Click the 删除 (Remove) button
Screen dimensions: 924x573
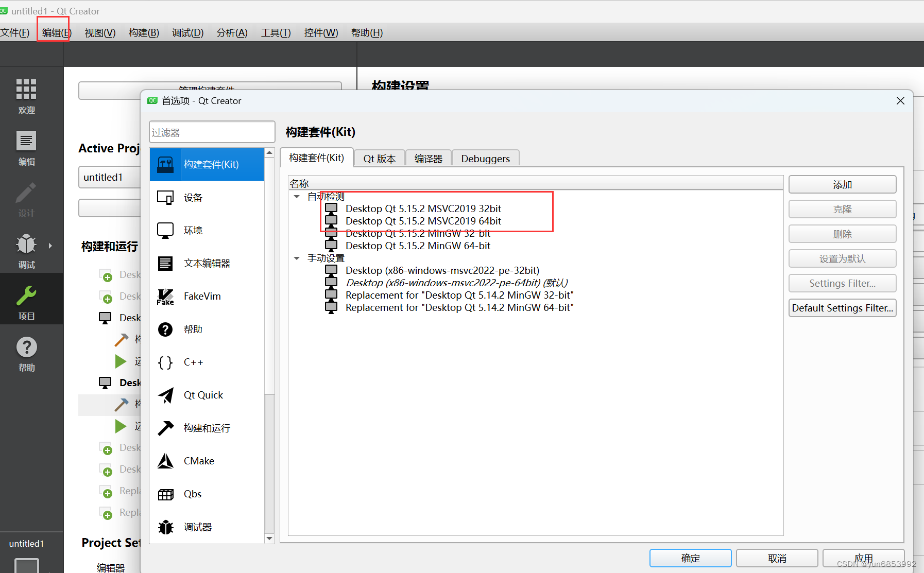842,234
